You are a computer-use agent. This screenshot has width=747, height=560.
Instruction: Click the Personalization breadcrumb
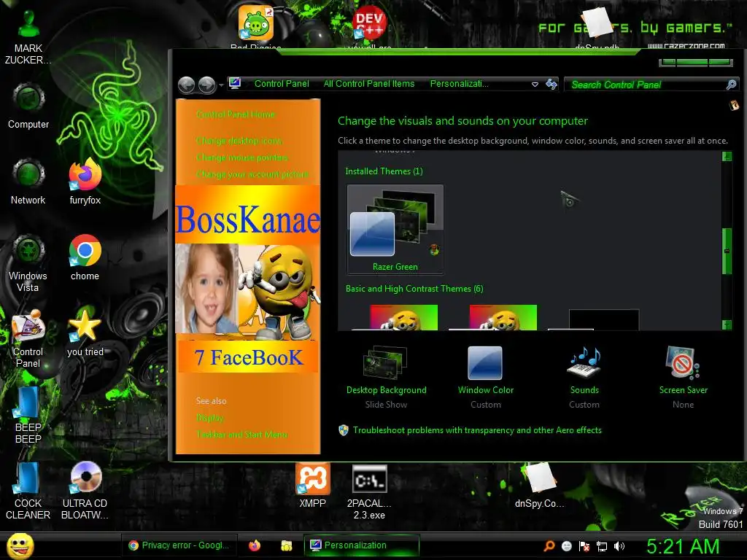460,84
